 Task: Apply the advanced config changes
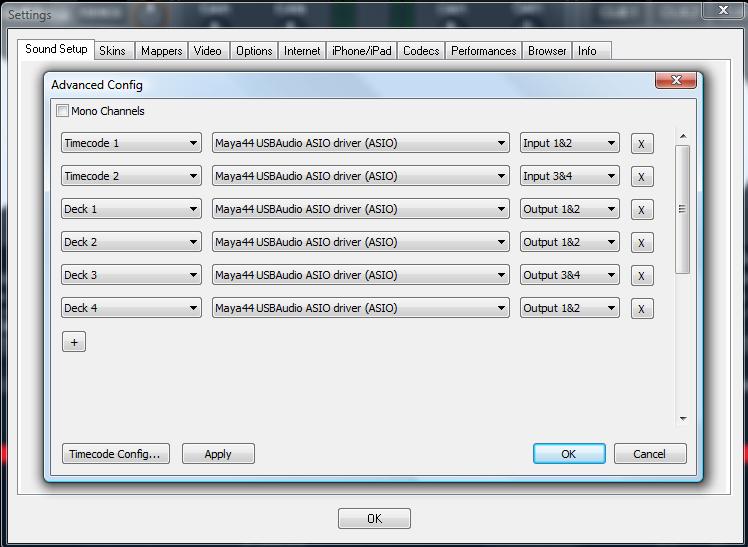pos(218,454)
